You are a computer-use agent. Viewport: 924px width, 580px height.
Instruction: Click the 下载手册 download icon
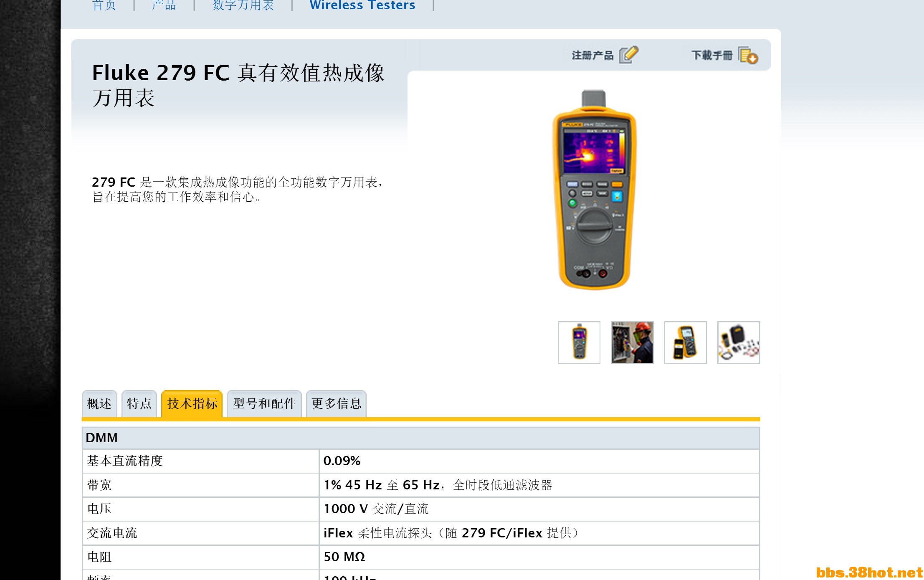tap(748, 55)
